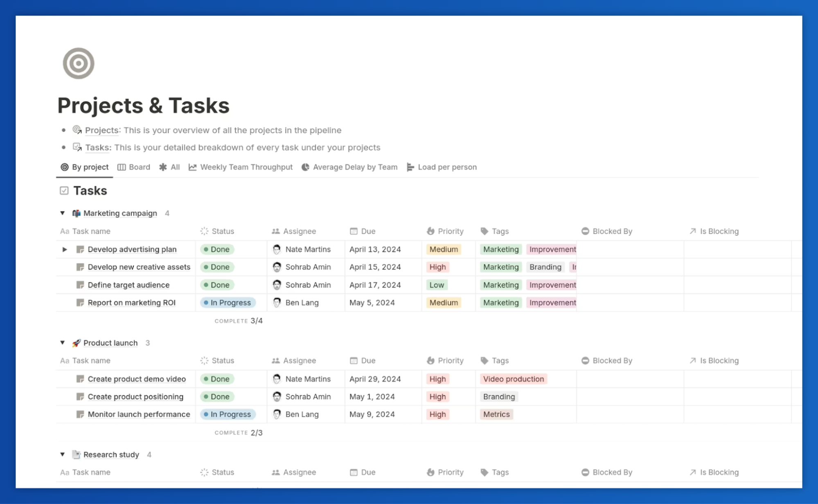Click Sohrab Amin avatar in creative assets row
This screenshot has height=504, width=818.
(277, 267)
